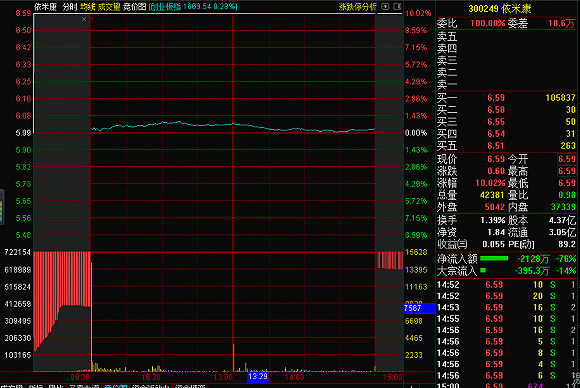Select the 买一 bid price 6.59 row
Screen dimensions: 580x388
506,98
